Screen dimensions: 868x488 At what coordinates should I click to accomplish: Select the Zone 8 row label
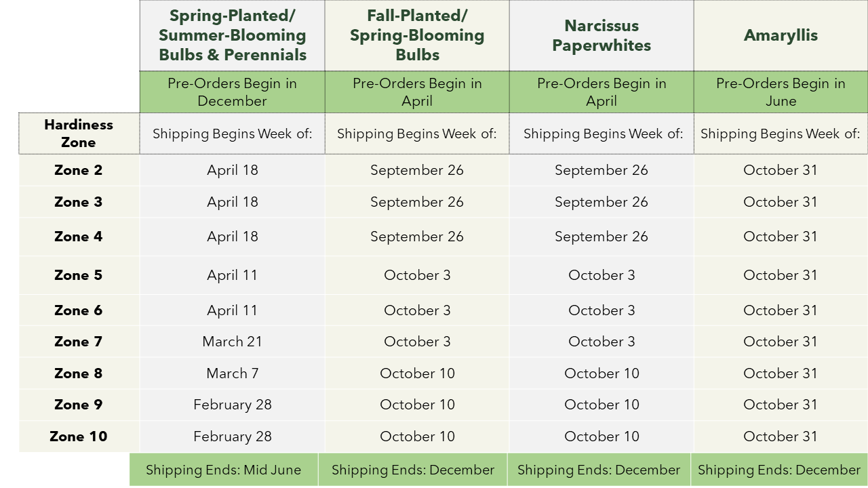coord(79,373)
